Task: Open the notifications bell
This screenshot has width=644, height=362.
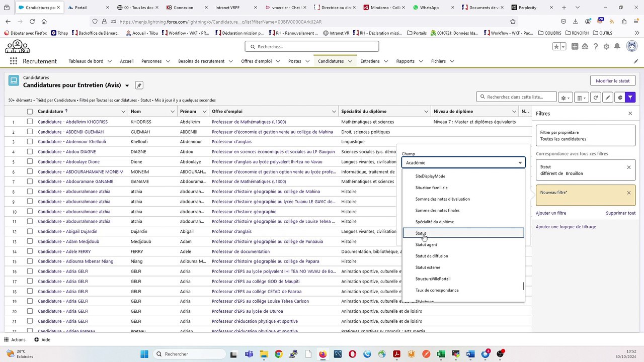Action: [x=617, y=47]
